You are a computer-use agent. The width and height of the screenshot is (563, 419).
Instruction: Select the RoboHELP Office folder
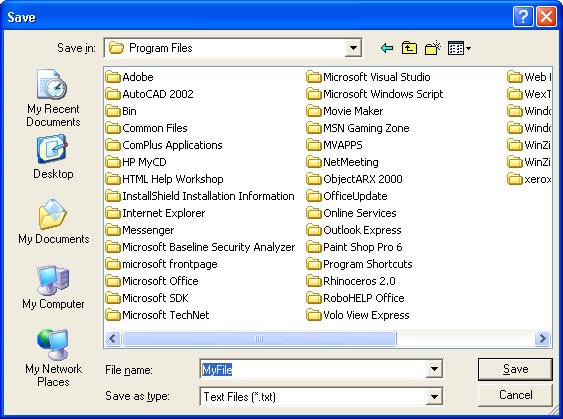[x=356, y=298]
